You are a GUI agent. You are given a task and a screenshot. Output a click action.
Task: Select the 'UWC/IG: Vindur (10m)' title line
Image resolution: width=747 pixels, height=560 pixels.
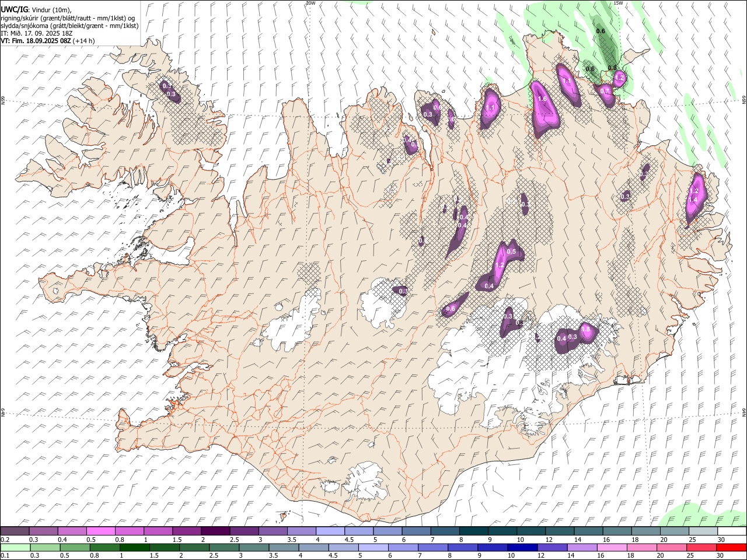coord(36,9)
